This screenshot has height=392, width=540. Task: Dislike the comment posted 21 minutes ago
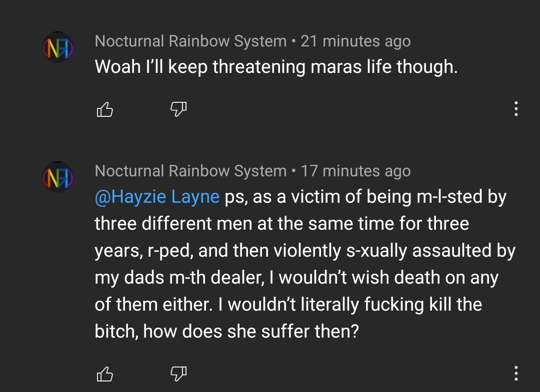[x=178, y=109]
